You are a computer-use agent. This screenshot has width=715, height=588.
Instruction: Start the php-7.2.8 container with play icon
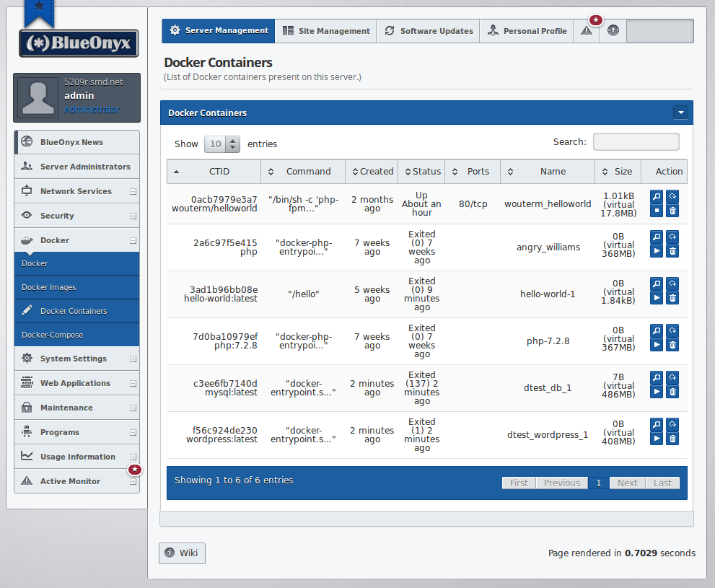click(656, 345)
